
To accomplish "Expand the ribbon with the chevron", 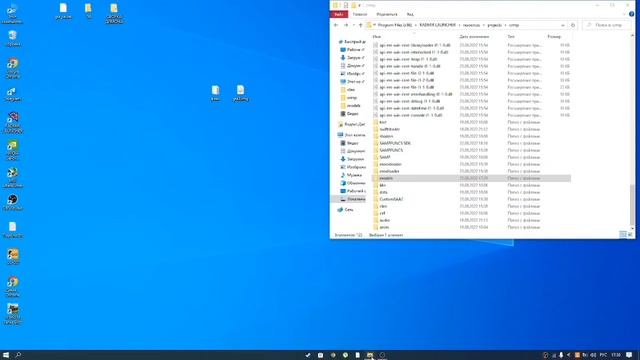I will click(624, 14).
